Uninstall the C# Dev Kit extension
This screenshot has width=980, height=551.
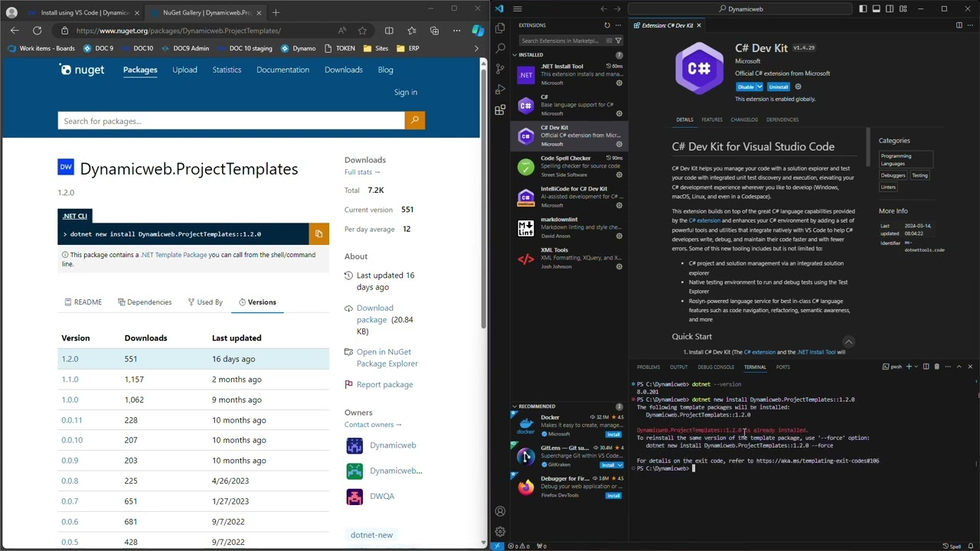tap(779, 86)
